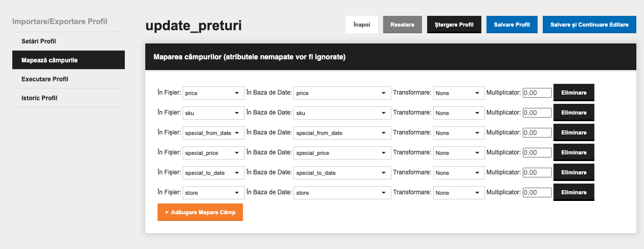Click Salvare și Continuare Editare

589,25
